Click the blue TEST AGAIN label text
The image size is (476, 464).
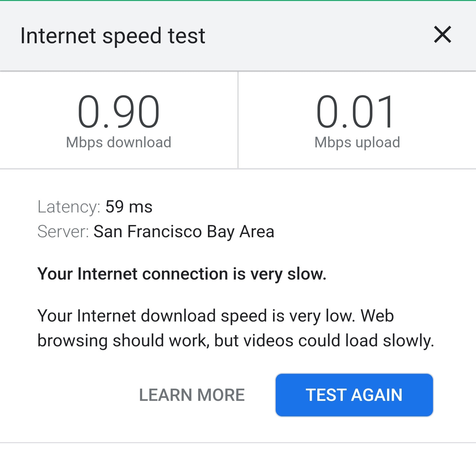354,395
